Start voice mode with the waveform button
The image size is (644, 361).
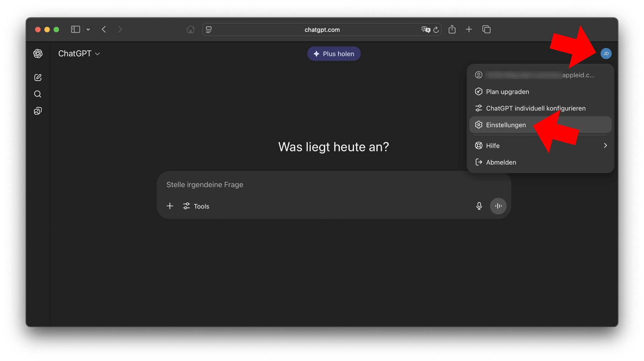pos(498,206)
